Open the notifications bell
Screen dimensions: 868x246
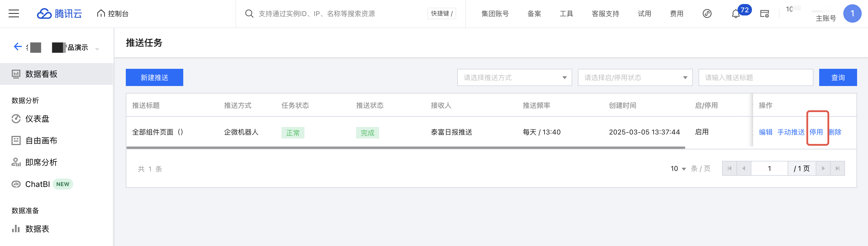coord(736,14)
